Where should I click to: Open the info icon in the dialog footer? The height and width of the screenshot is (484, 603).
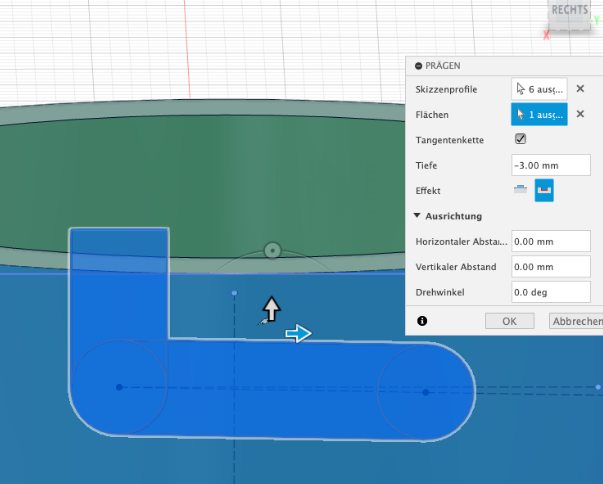tap(422, 321)
